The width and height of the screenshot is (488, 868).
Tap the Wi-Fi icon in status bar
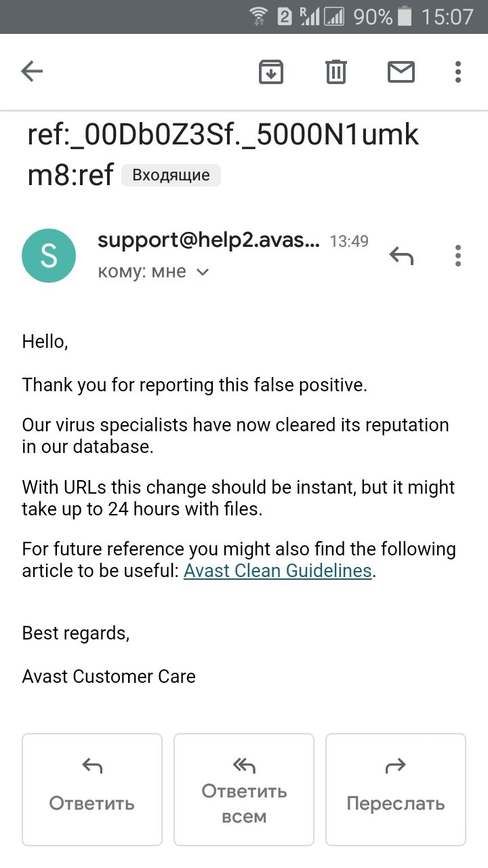pyautogui.click(x=258, y=16)
